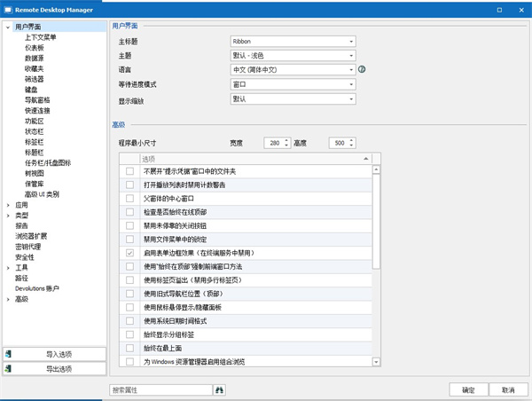Screen dimensions: 532x401
Task: Open 高级 UI 类别 settings page
Action: [x=42, y=194]
